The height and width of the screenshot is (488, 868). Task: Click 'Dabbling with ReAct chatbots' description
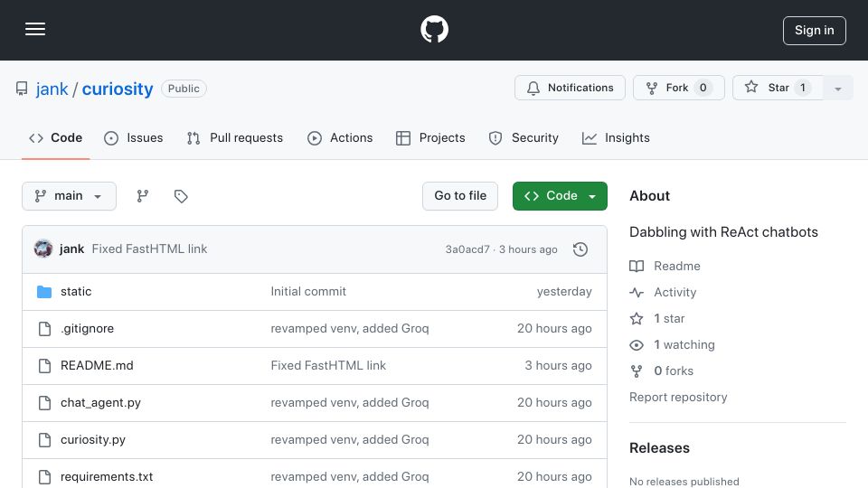723,232
